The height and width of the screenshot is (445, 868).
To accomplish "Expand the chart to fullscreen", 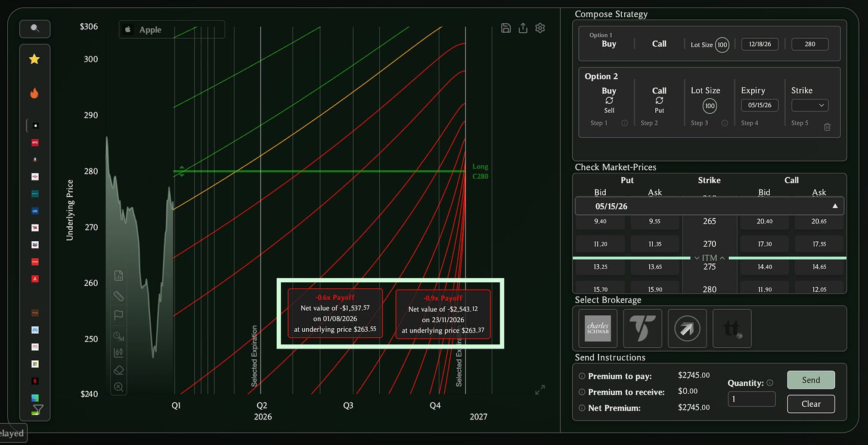I will pyautogui.click(x=540, y=390).
